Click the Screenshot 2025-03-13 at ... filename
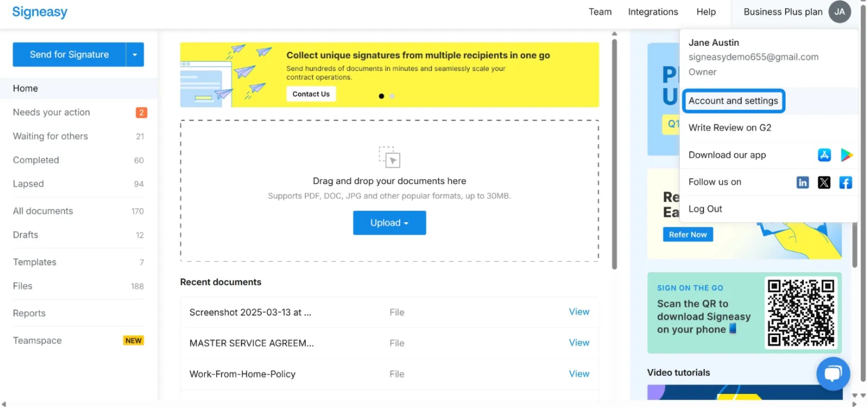Screen dimensions: 868x411 pos(250,313)
